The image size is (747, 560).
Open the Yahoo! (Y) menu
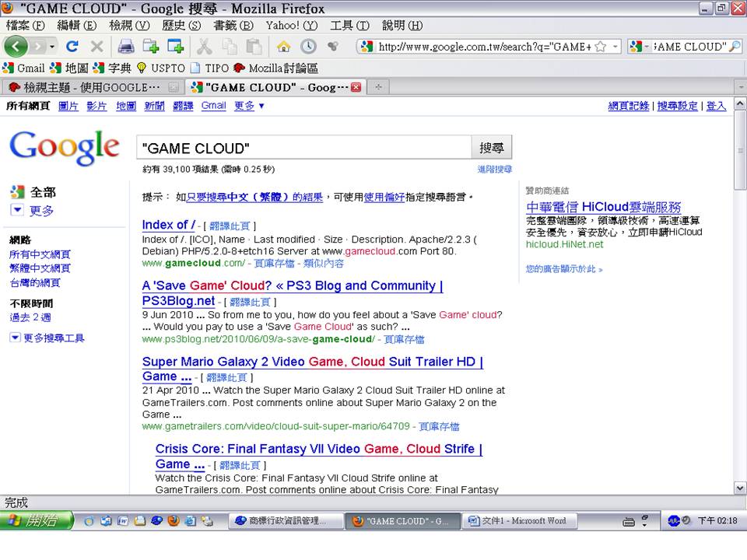pos(292,25)
